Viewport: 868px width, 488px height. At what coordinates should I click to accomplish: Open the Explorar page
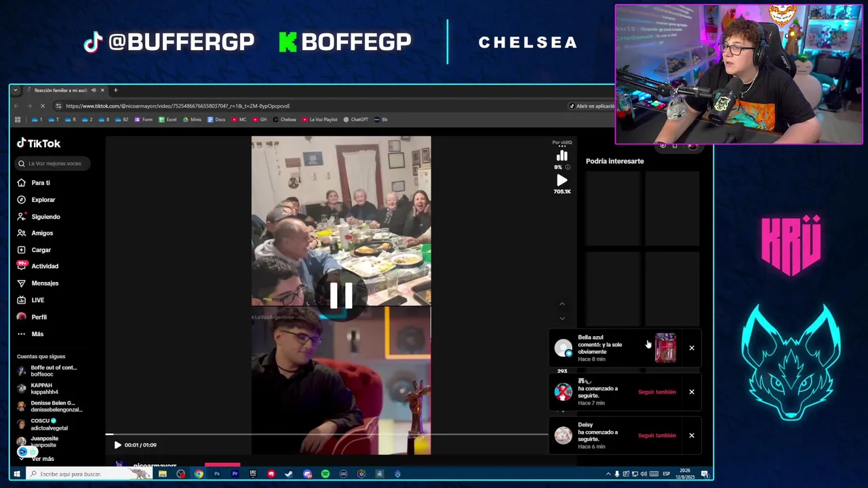[37, 200]
